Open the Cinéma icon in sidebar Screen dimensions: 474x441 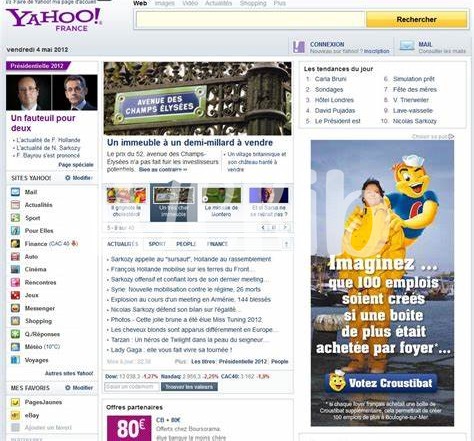coord(15,269)
